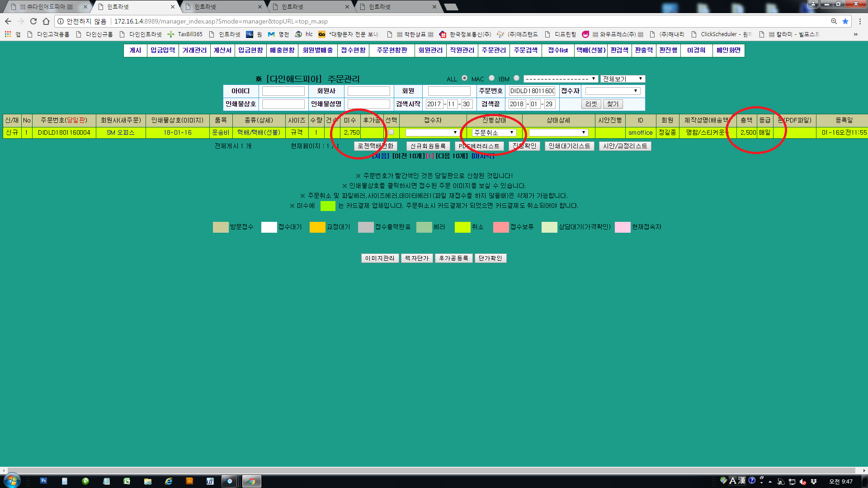Open Photoshop from the taskbar
The image size is (868, 488).
(x=44, y=481)
